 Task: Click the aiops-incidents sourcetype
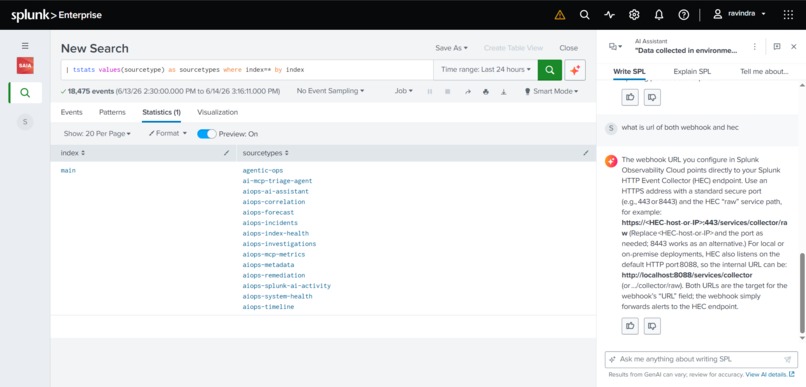click(x=270, y=223)
